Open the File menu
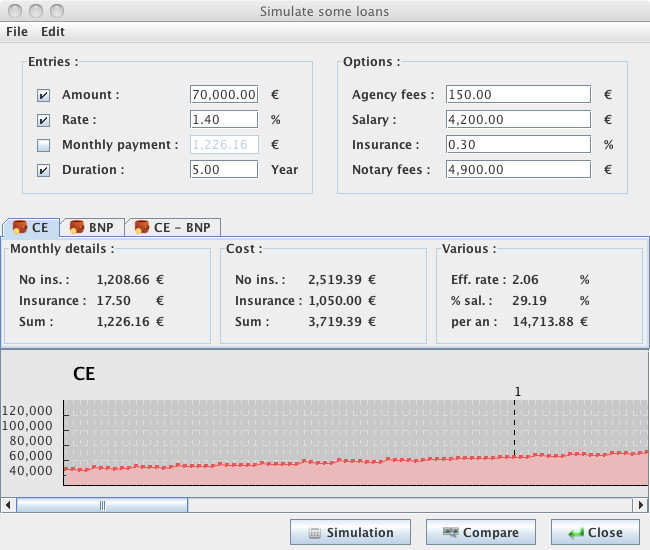The width and height of the screenshot is (650, 550). pyautogui.click(x=17, y=31)
